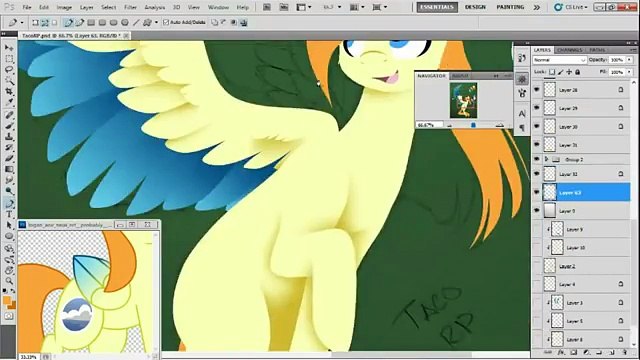Select Painting workspace button
640x360 pixels.
[x=510, y=7]
